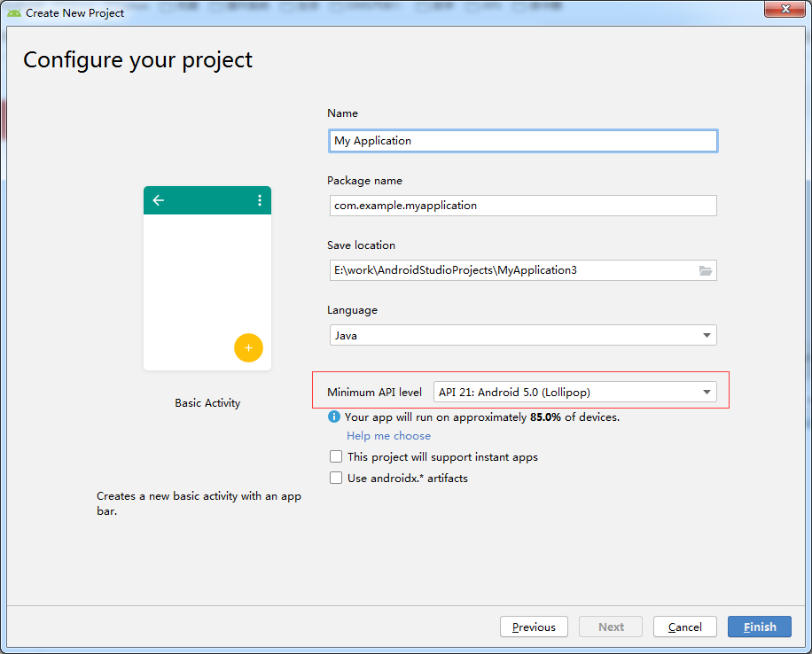Click the Package name text field
This screenshot has height=654, width=812.
(523, 206)
